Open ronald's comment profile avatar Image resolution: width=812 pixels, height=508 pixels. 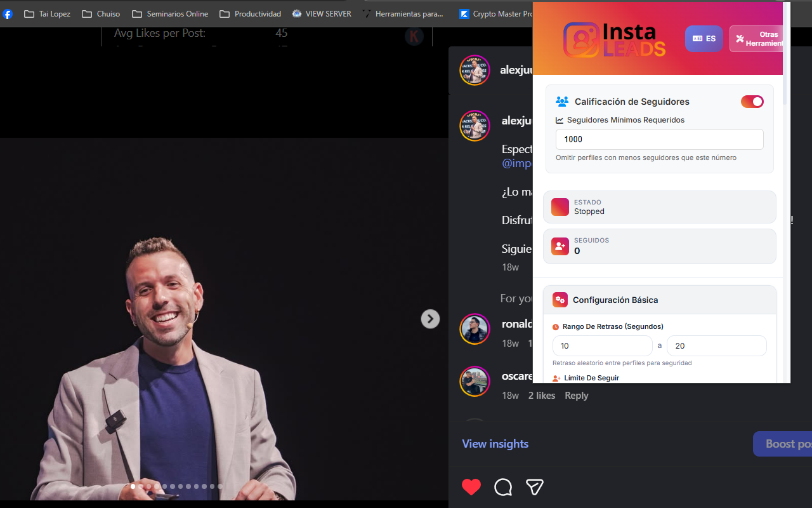(475, 329)
